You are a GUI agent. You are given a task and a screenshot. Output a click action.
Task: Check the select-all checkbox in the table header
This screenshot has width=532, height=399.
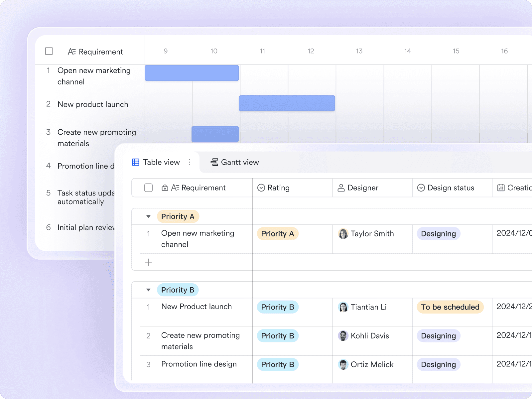pos(149,188)
